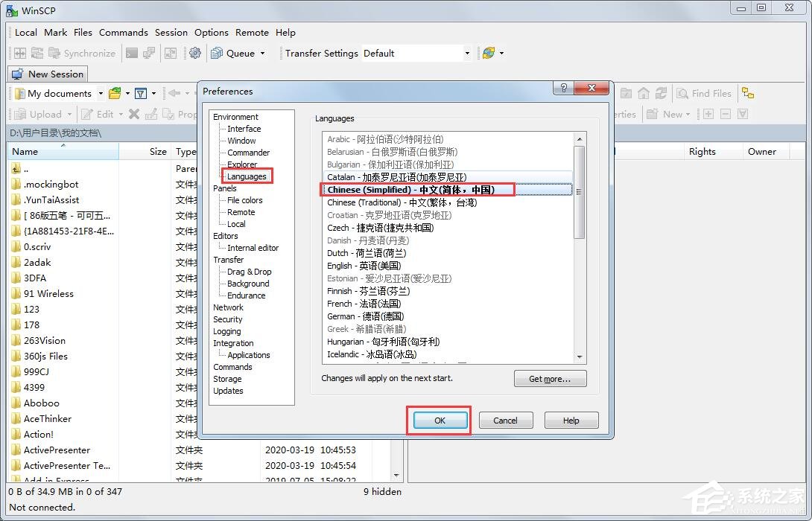Open Find Files
Viewport: 812px width, 521px height.
[703, 93]
